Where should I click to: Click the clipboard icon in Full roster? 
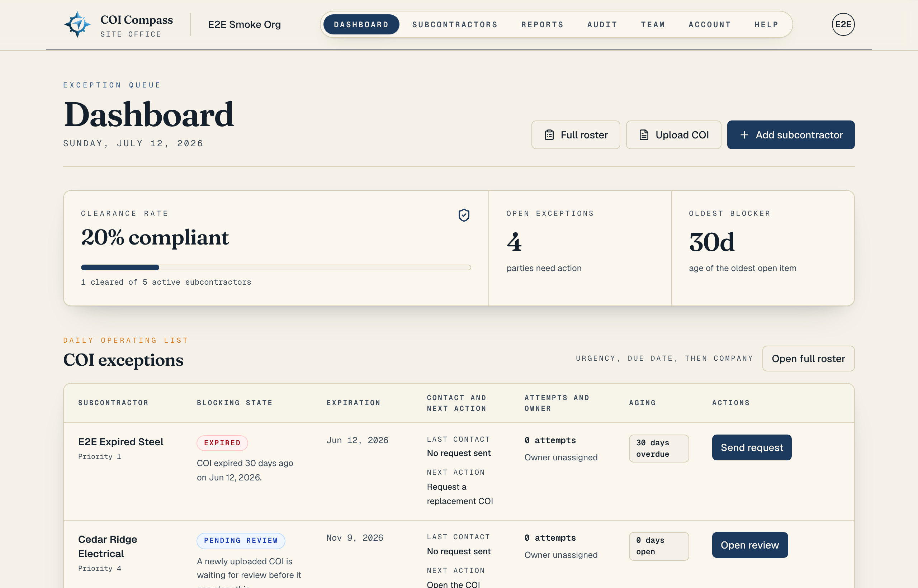[x=549, y=135]
